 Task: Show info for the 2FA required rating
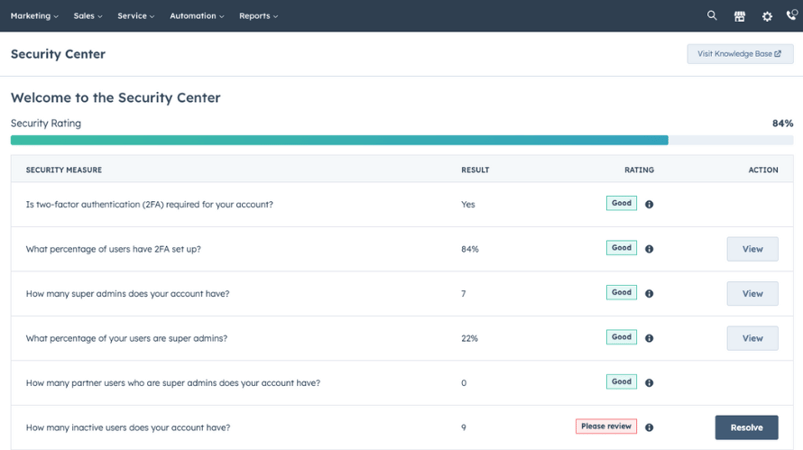tap(649, 204)
